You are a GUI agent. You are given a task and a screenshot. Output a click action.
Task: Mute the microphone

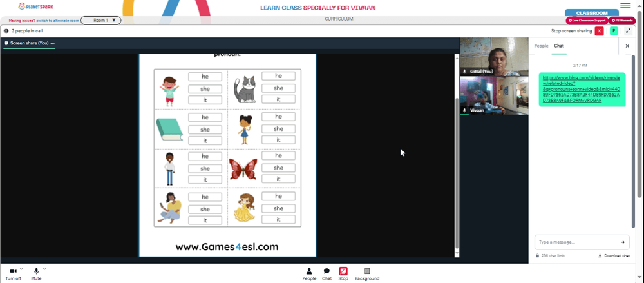[x=36, y=274]
